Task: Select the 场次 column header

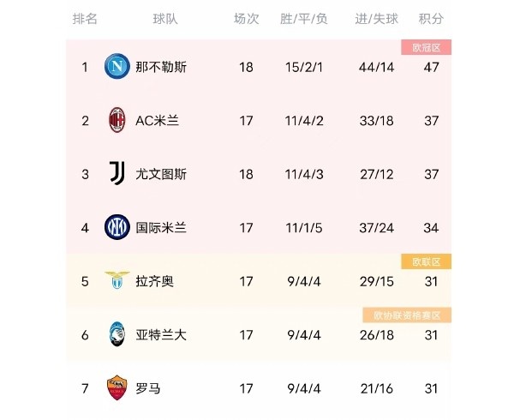Action: coord(246,19)
